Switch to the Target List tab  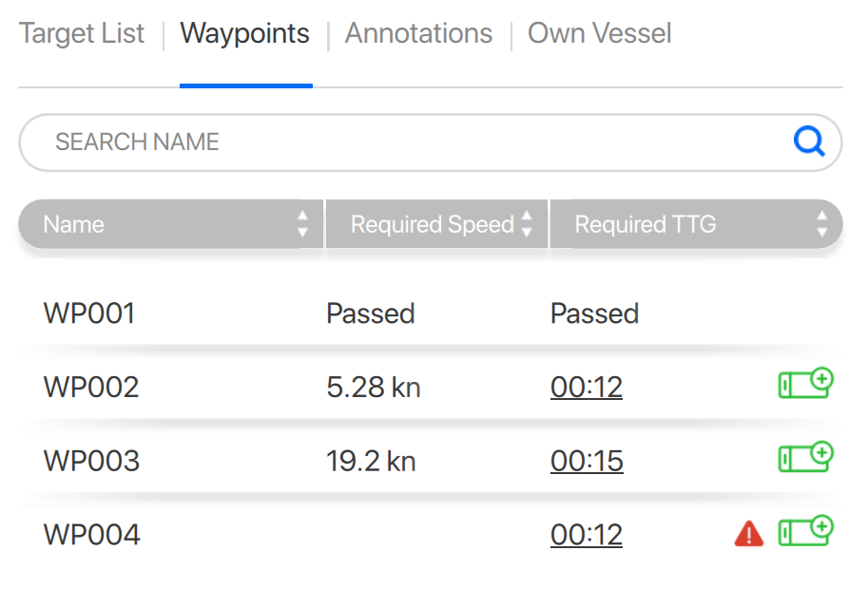click(82, 34)
